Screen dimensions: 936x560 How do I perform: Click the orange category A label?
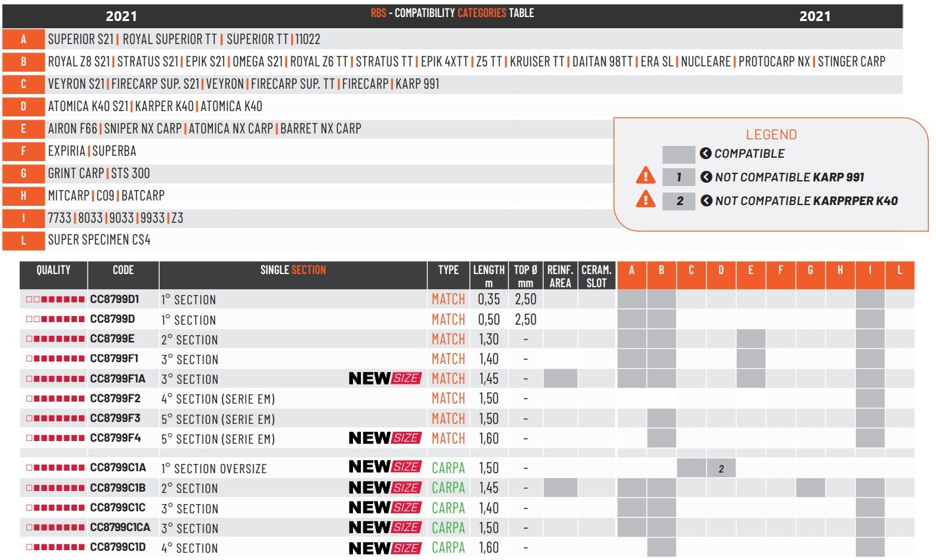[24, 39]
